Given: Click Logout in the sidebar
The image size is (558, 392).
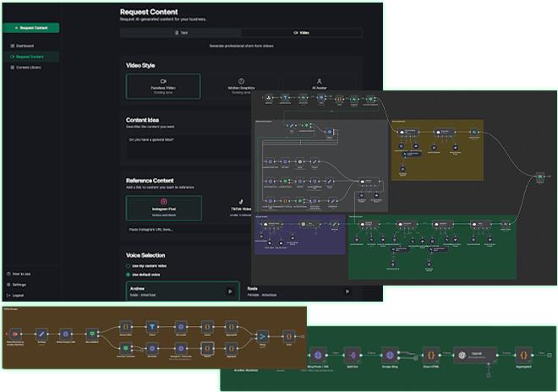Looking at the screenshot, I should (15, 295).
